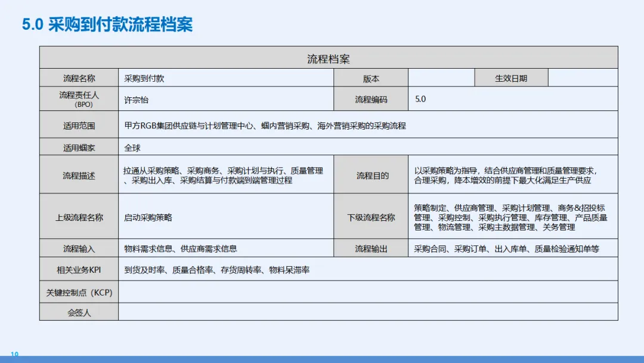Viewport: 644px width, 363px height.
Task: Click the empty value cell beside '会签人'
Action: 368,312
